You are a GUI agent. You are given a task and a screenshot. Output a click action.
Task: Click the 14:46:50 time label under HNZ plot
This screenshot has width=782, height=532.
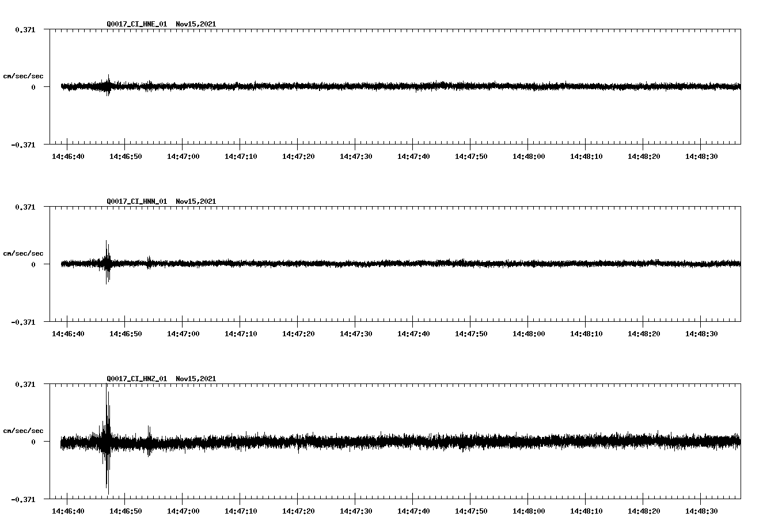(126, 511)
